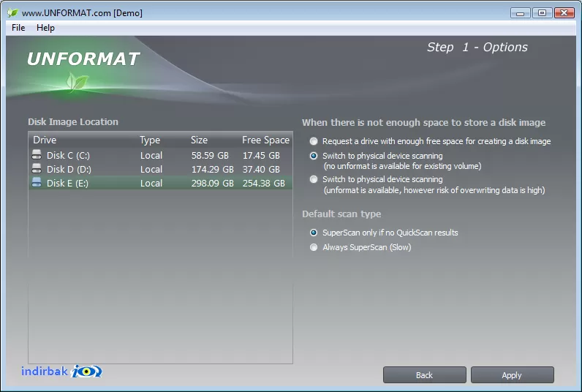Choose physical scanning with no unformat available
Screen dimensions: 582x392
(x=314, y=156)
